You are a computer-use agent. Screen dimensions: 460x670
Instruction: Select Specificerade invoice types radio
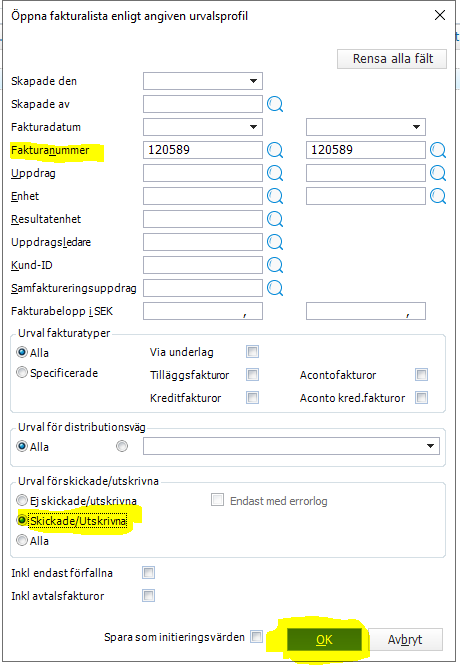[22, 373]
